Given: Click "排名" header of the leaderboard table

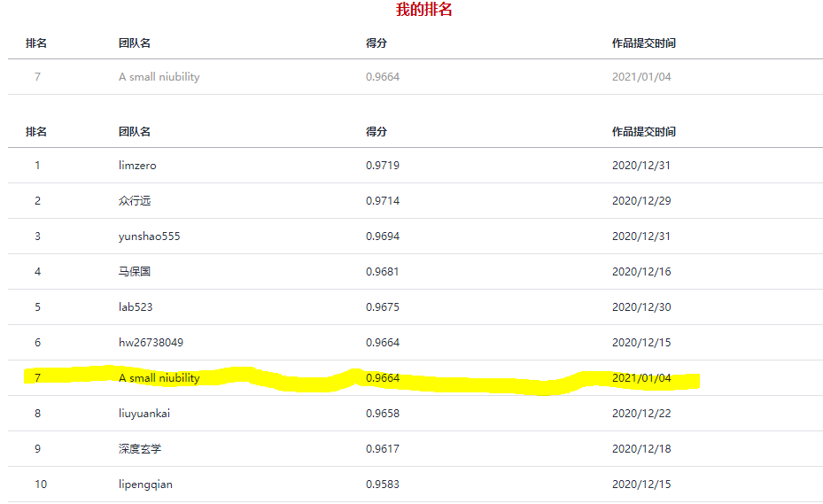Looking at the screenshot, I should 36,132.
